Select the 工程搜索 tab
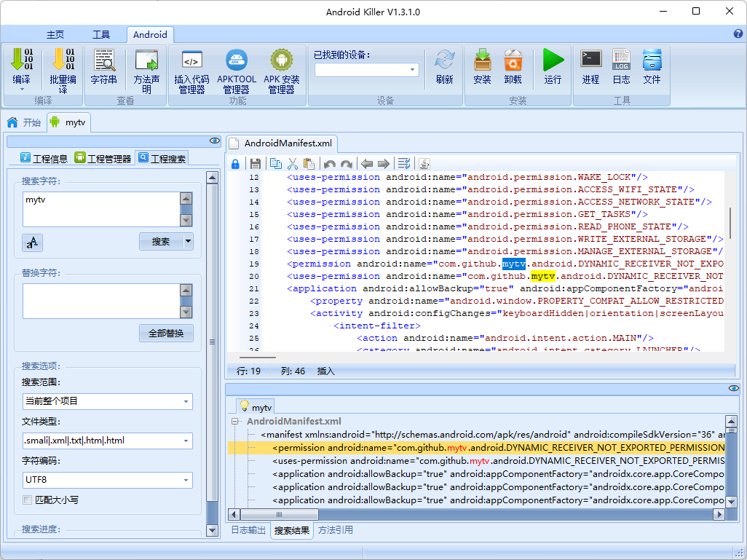747x560 pixels. pyautogui.click(x=162, y=159)
